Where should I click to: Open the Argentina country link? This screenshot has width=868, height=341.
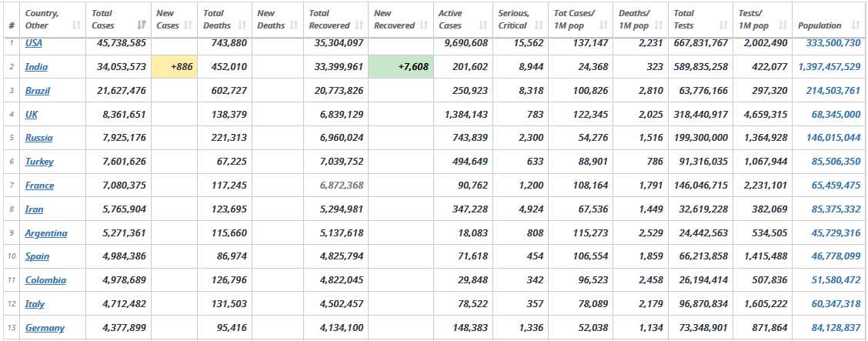[46, 233]
